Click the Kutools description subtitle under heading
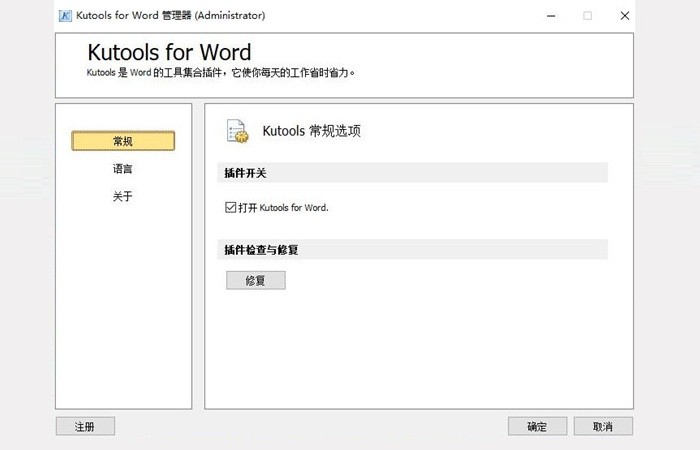This screenshot has width=700, height=450. pyautogui.click(x=221, y=72)
